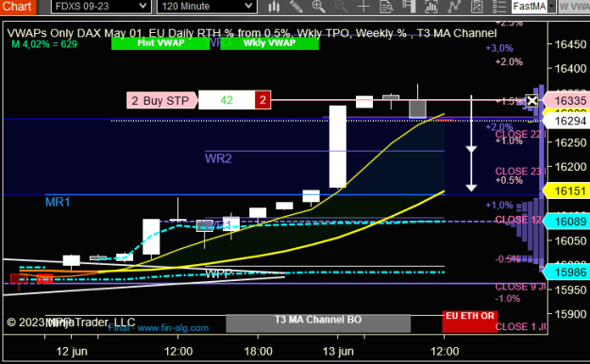Open the Data Series icon

coord(431,7)
